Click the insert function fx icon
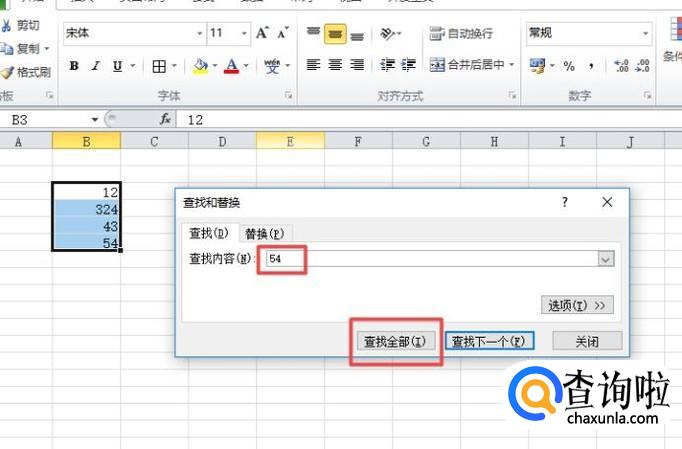This screenshot has height=449, width=682. click(165, 119)
